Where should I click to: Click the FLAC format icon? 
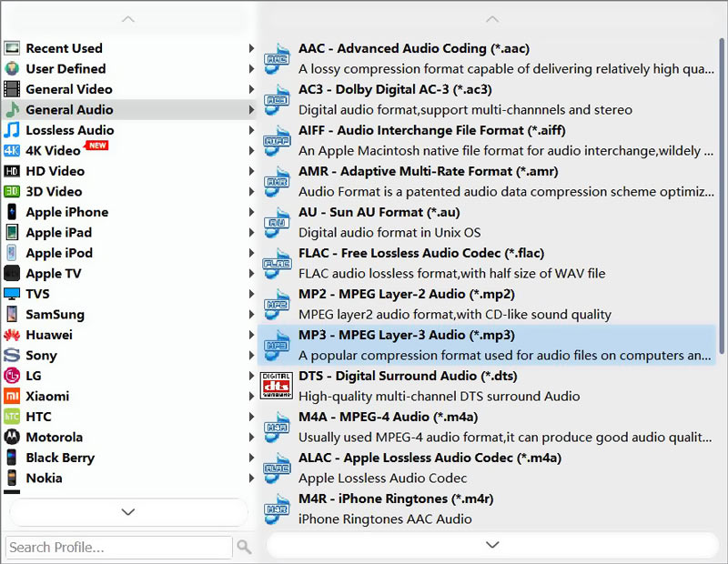277,263
